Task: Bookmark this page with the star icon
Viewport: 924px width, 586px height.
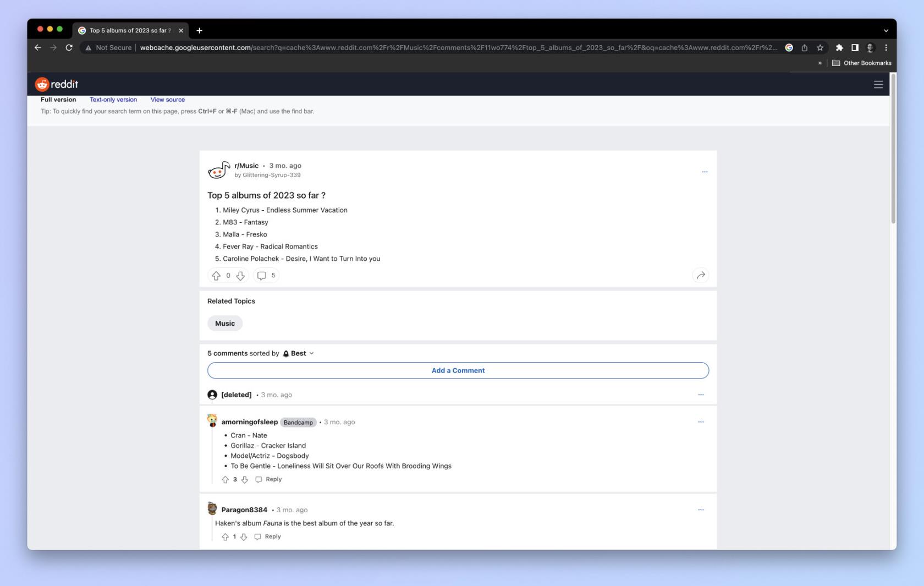Action: 820,47
